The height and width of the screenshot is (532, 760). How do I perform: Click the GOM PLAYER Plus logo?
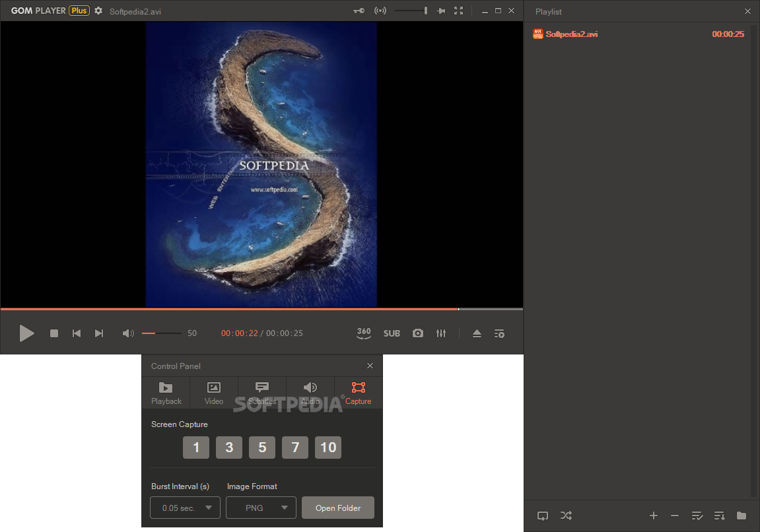coord(50,11)
